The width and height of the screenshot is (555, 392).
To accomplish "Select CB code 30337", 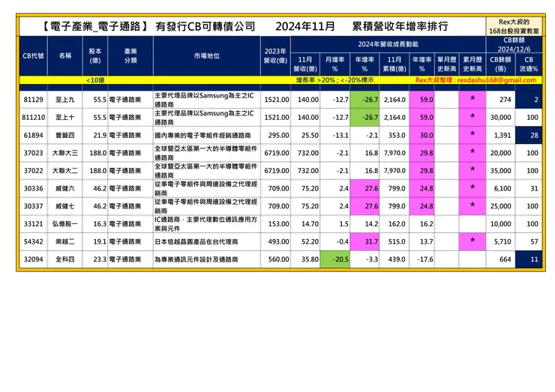I will point(33,206).
